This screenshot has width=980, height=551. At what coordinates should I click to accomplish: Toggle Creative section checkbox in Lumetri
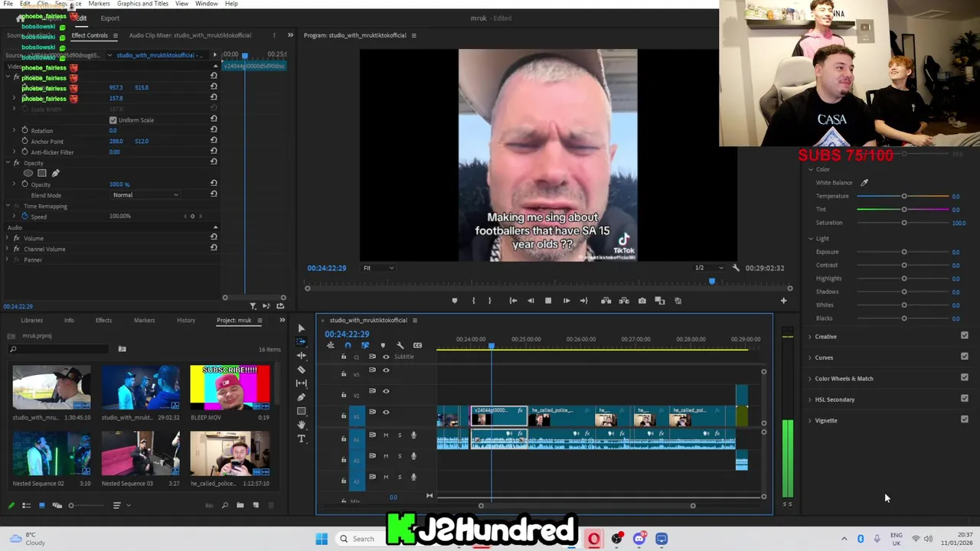(x=965, y=336)
